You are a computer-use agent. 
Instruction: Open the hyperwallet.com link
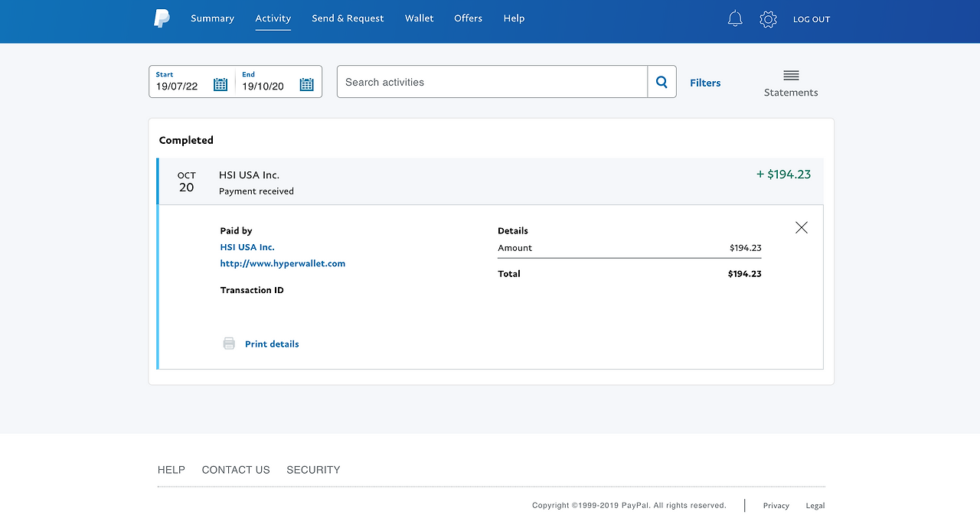click(283, 263)
